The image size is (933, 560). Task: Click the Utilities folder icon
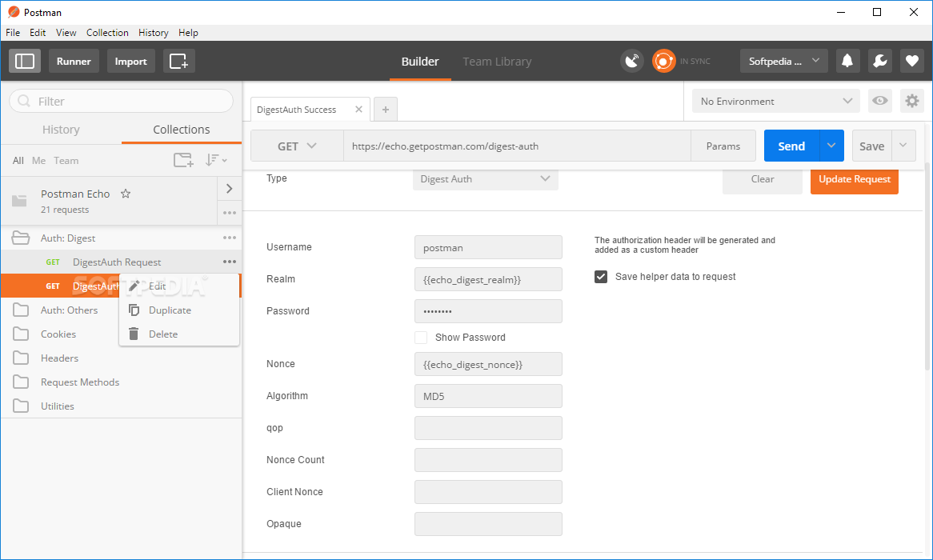pyautogui.click(x=21, y=406)
